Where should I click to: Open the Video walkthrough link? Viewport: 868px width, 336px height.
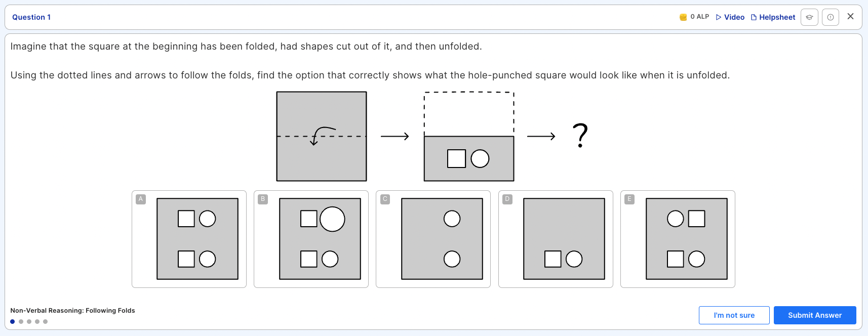pyautogui.click(x=730, y=17)
